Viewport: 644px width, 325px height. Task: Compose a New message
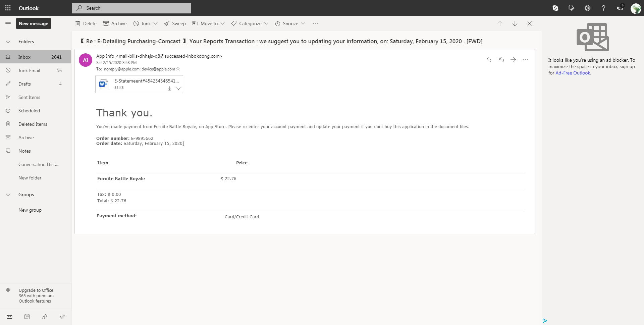34,23
